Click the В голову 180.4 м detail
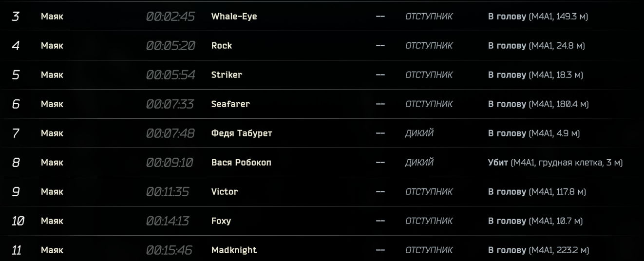Image resolution: width=644 pixels, height=261 pixels. [x=538, y=104]
